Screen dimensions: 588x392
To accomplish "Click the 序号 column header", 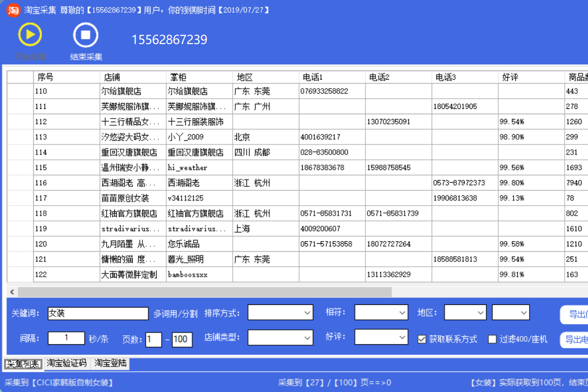I will point(66,77).
